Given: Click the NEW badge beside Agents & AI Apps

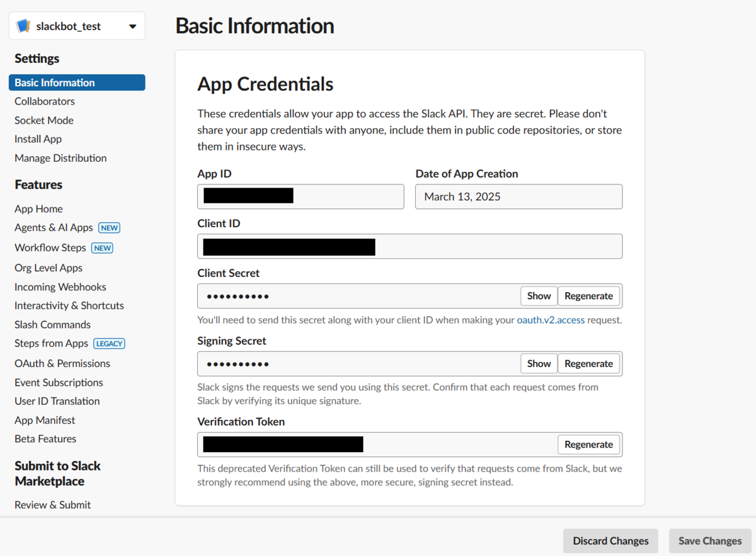Looking at the screenshot, I should pyautogui.click(x=109, y=228).
